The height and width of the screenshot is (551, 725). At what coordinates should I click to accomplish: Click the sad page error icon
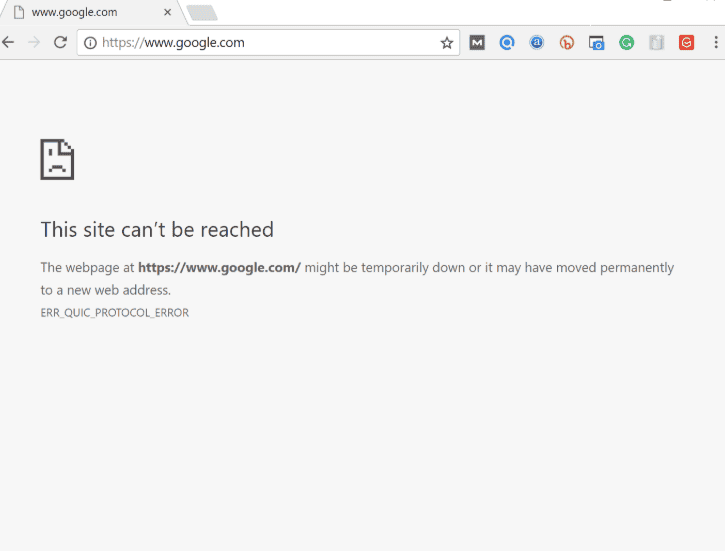[x=57, y=159]
